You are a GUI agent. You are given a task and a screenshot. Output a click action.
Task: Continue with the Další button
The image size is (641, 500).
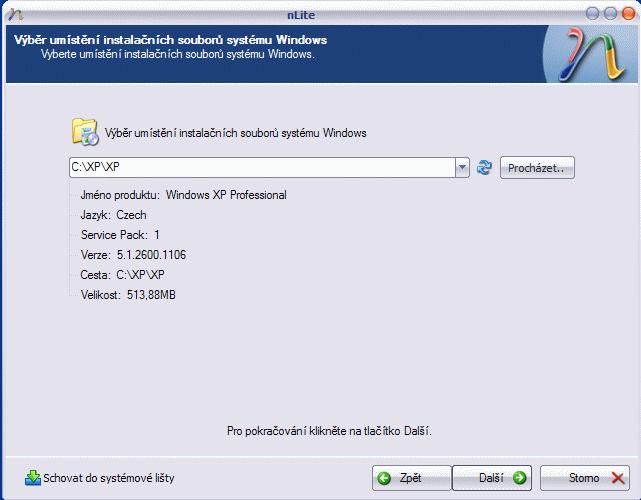click(492, 478)
